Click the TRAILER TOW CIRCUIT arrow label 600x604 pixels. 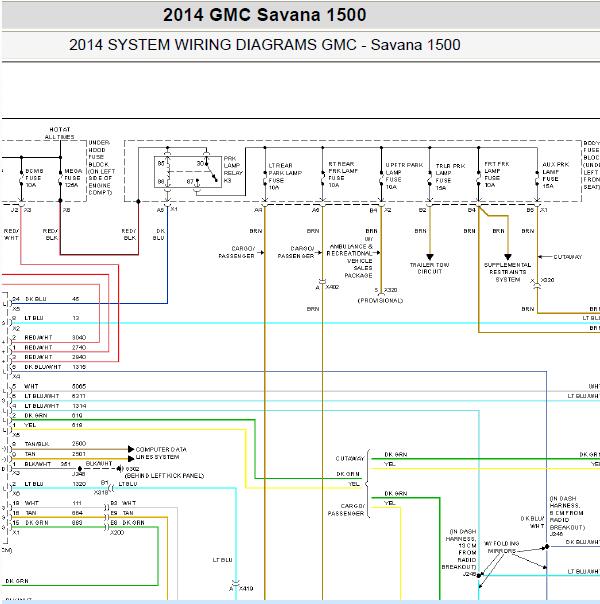coord(432,267)
